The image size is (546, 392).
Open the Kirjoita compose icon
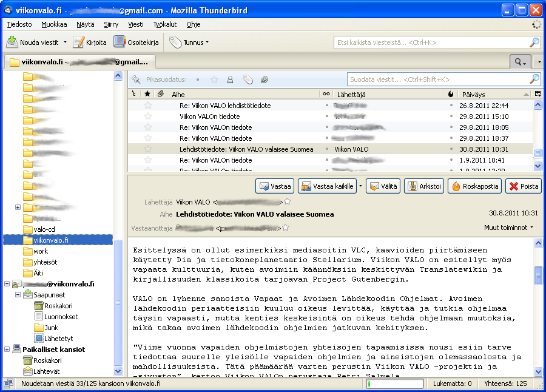78,42
